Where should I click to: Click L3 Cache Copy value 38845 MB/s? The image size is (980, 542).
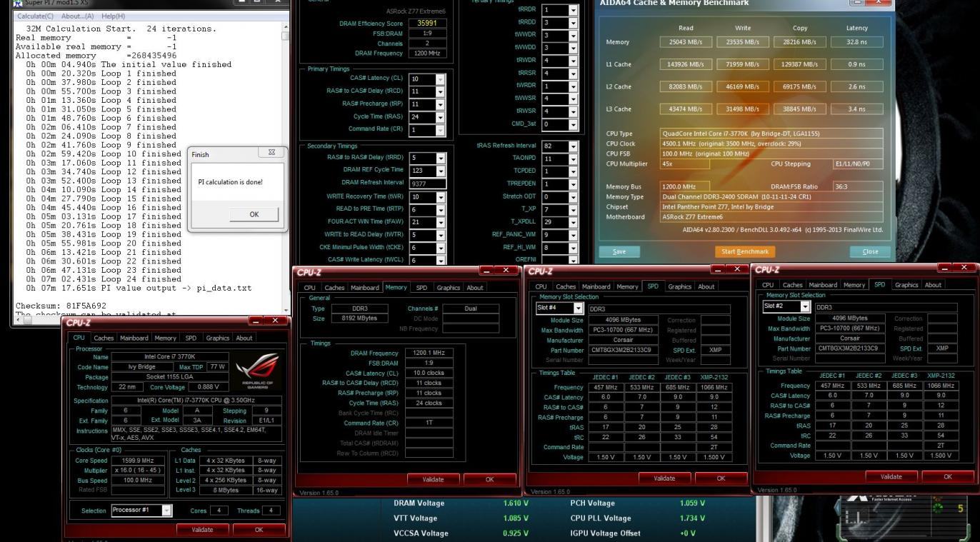pos(800,109)
